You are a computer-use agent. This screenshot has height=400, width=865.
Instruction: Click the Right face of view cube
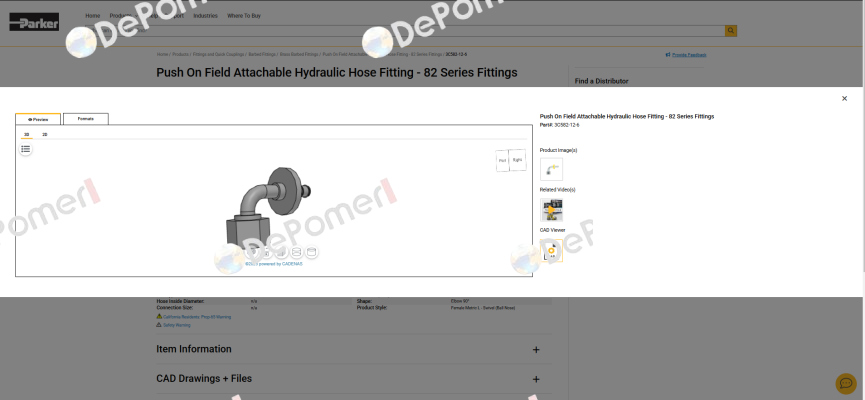click(x=517, y=159)
